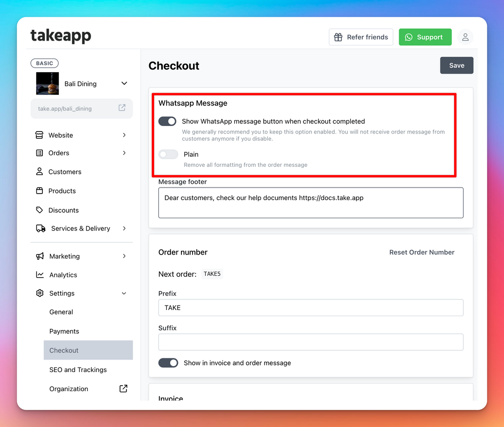504x427 pixels.
Task: Click the Website storefront icon
Action: (x=39, y=135)
